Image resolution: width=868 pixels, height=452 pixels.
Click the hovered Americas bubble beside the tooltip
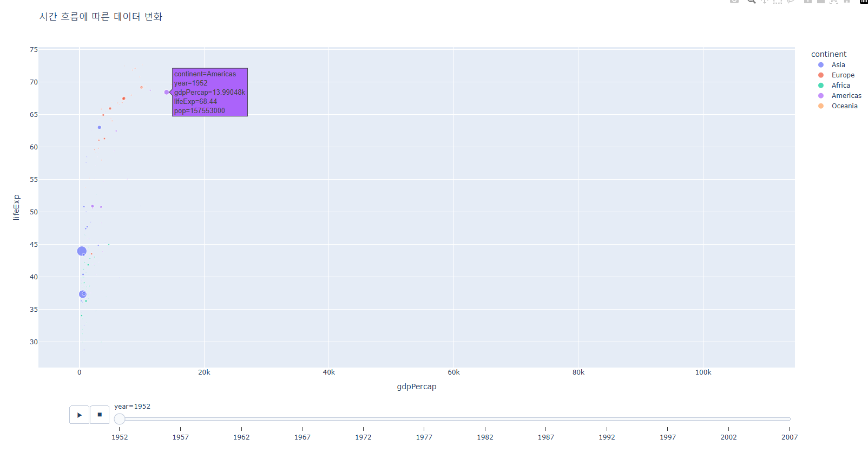(x=167, y=93)
